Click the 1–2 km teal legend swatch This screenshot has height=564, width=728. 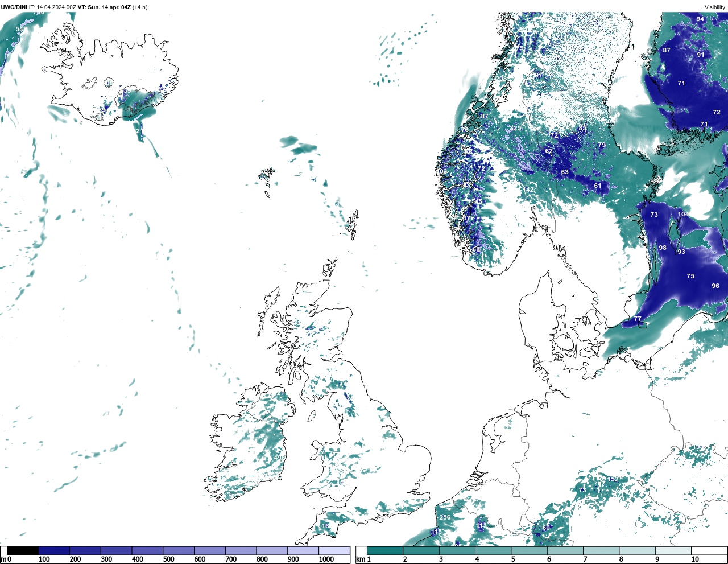click(x=385, y=550)
